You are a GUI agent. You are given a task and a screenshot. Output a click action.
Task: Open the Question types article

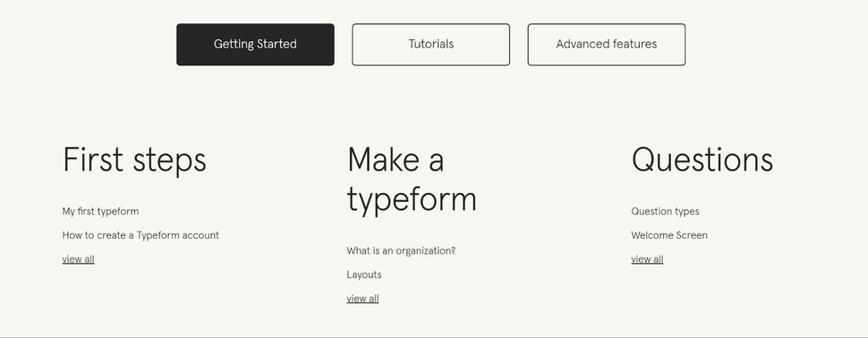tap(665, 211)
